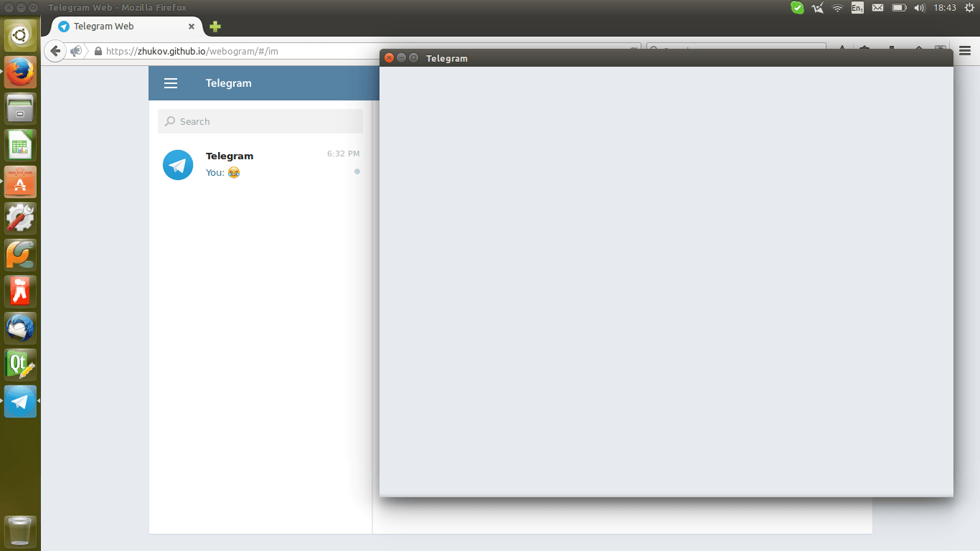Click the Search field in Telegram Web
This screenshot has width=980, height=551.
click(260, 121)
